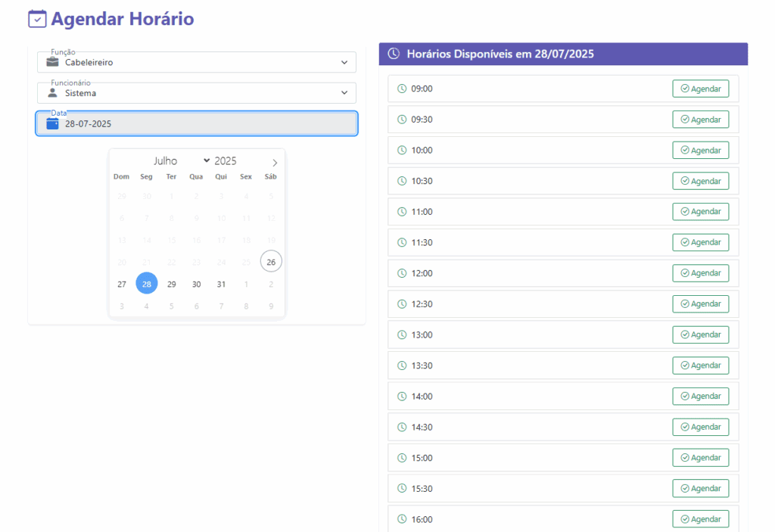Image resolution: width=775 pixels, height=532 pixels.
Task: Click the 2025 year field in calendar
Action: click(226, 160)
